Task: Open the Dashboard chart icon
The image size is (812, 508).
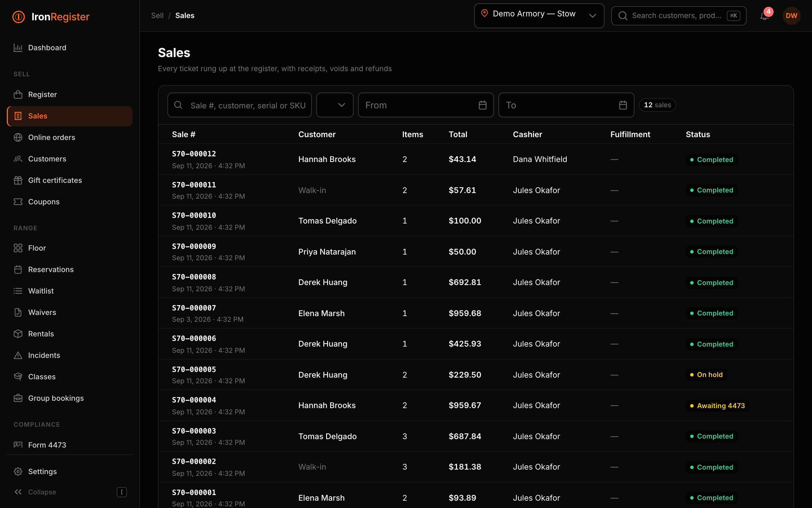Action: click(18, 48)
